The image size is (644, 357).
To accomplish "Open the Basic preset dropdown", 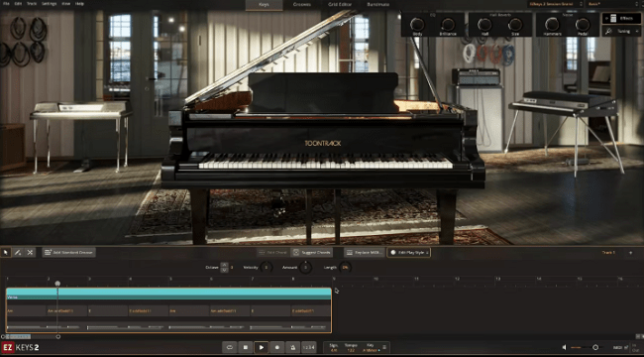I will pyautogui.click(x=614, y=4).
